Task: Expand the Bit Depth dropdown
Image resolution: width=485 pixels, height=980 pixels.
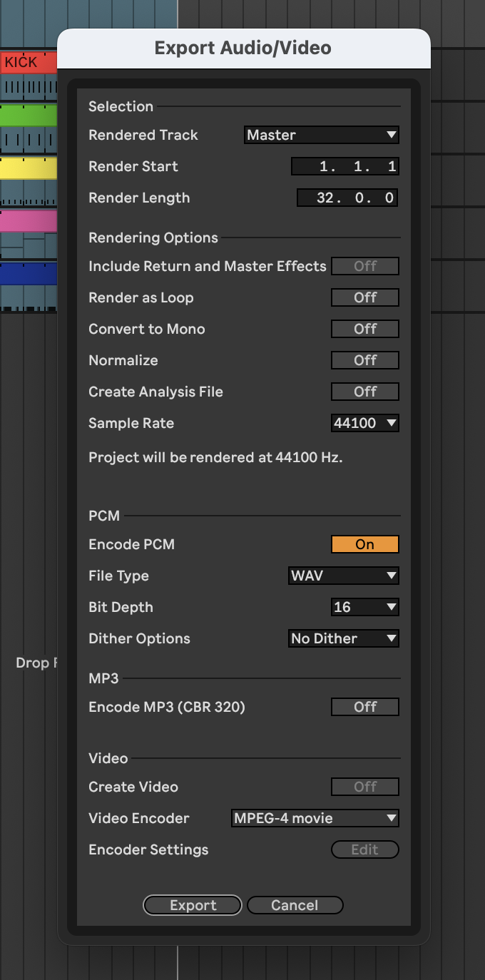Action: (364, 607)
